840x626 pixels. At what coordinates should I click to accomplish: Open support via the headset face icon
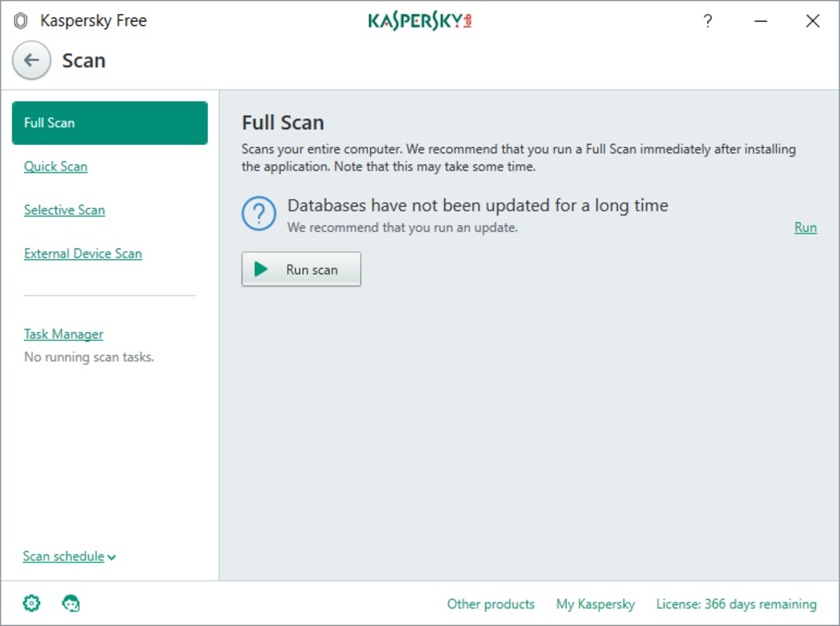click(70, 603)
